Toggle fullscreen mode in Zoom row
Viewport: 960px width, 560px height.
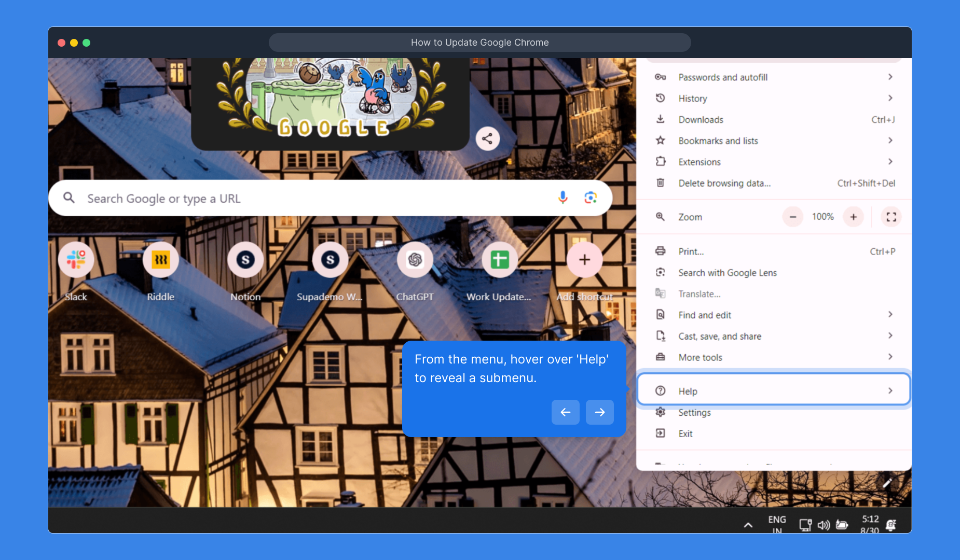(x=891, y=217)
